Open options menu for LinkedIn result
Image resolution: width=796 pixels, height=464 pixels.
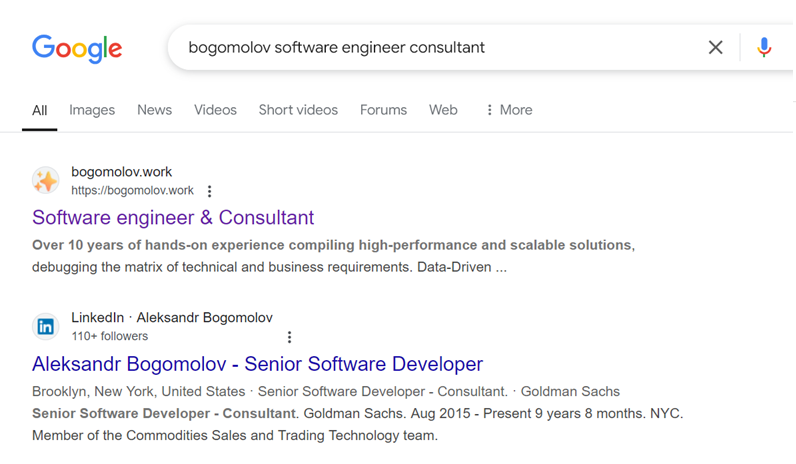pos(289,337)
